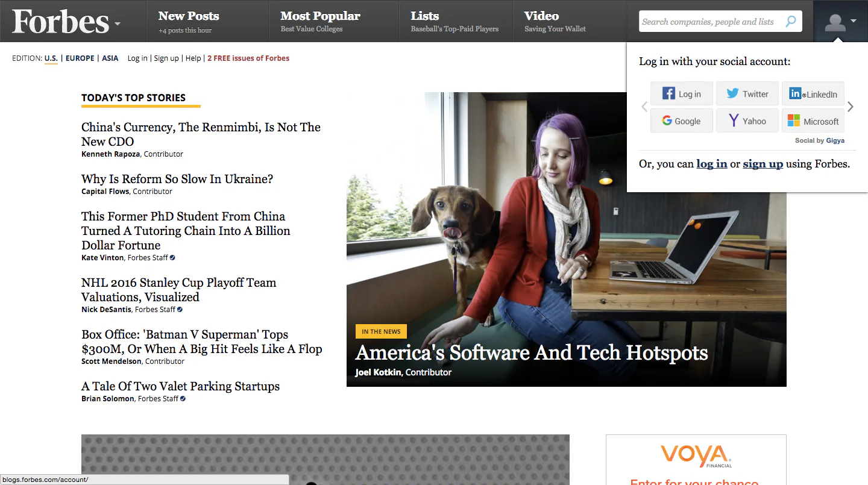Viewport: 868px width, 485px height.
Task: Show next social login providers arrow
Action: tap(851, 107)
